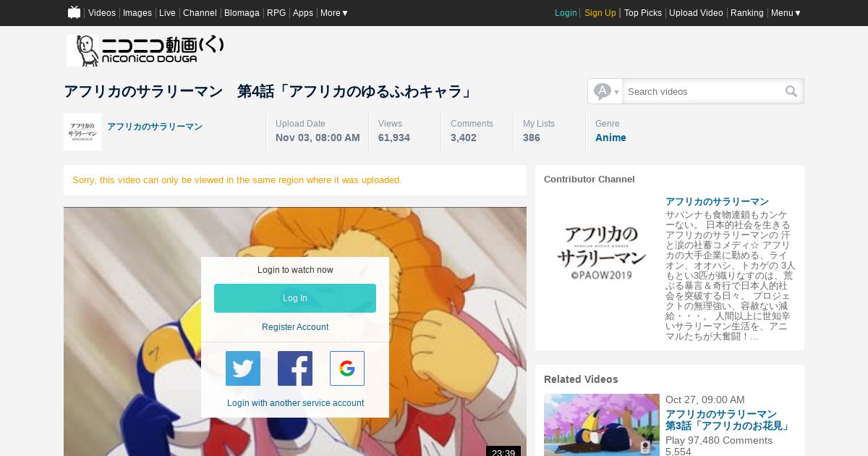
Task: Click the Register Account link
Action: point(295,327)
